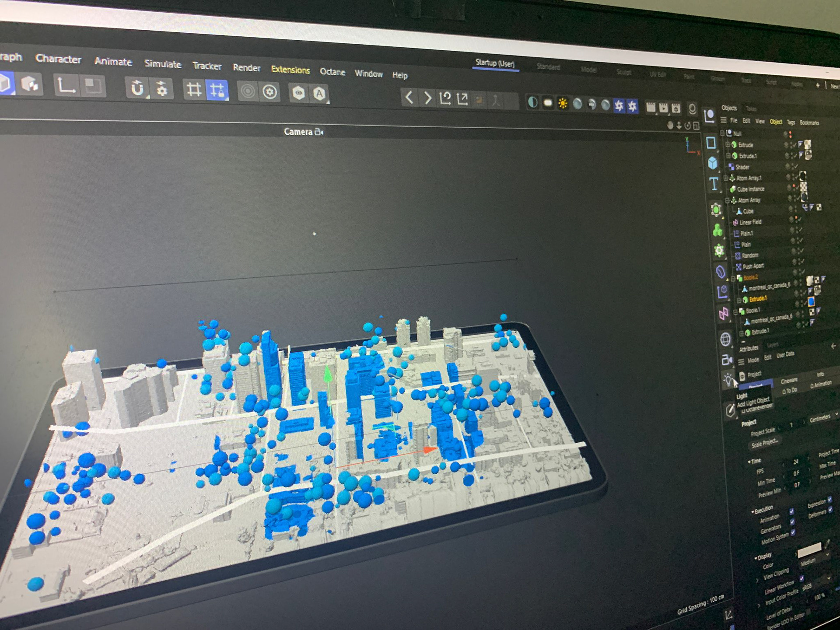Open the Tracker menu
The image size is (840, 630).
click(x=207, y=66)
